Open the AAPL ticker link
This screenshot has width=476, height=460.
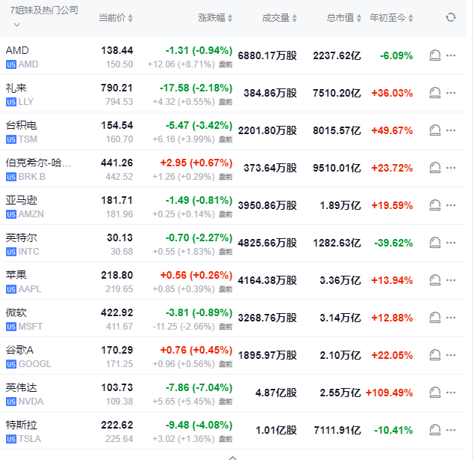(30, 289)
